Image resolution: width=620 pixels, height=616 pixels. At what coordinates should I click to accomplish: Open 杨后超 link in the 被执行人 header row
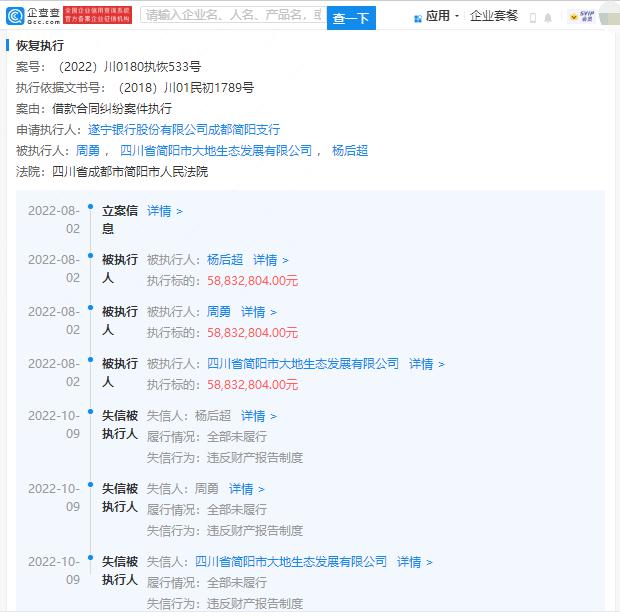[x=349, y=151]
